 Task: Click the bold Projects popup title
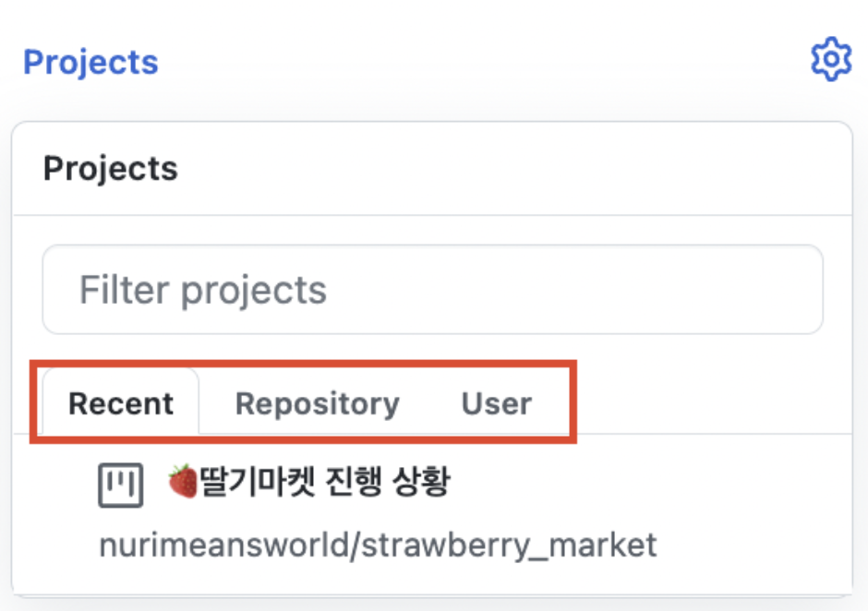pos(111,168)
